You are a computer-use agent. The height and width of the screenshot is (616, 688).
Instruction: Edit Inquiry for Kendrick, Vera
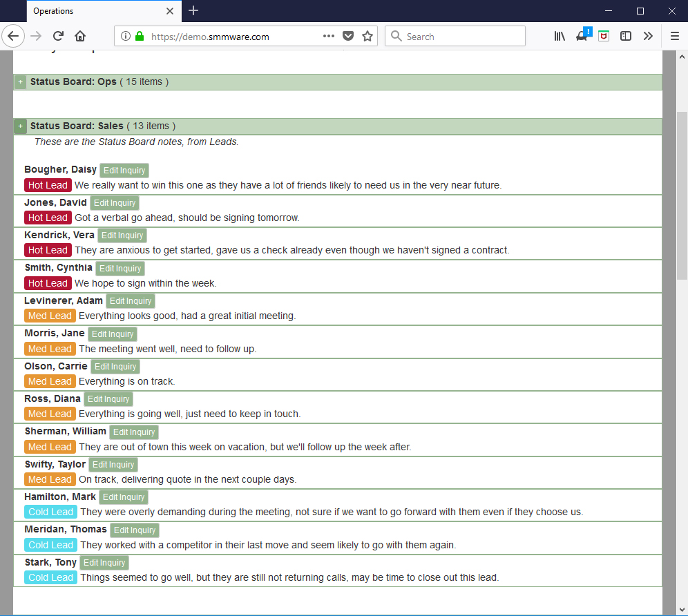122,235
